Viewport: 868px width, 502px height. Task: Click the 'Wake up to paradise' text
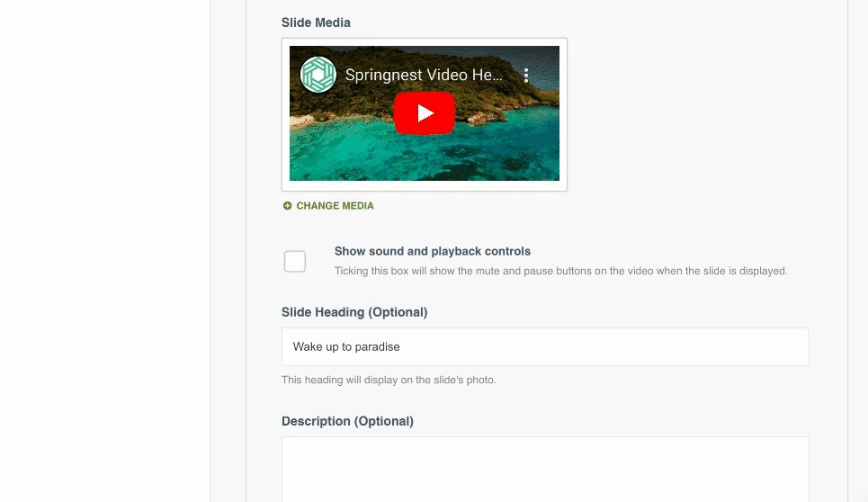tap(346, 346)
